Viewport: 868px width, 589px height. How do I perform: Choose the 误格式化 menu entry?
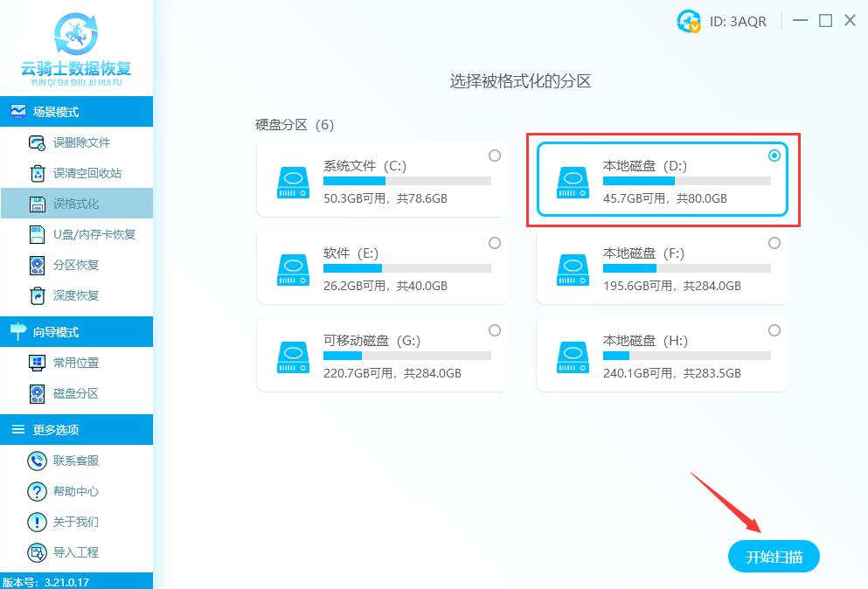point(76,204)
